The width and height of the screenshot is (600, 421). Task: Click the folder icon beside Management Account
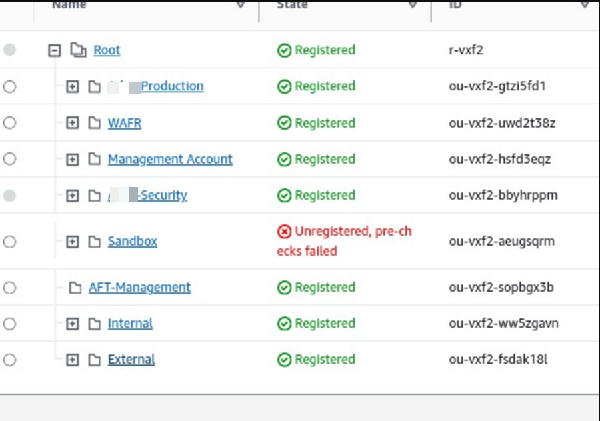95,159
